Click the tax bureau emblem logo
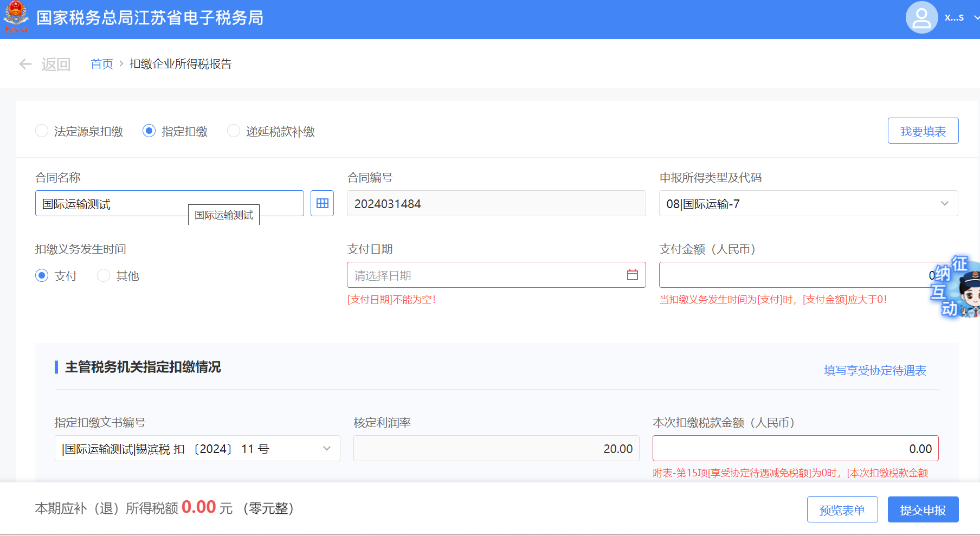This screenshot has height=536, width=980. point(16,17)
